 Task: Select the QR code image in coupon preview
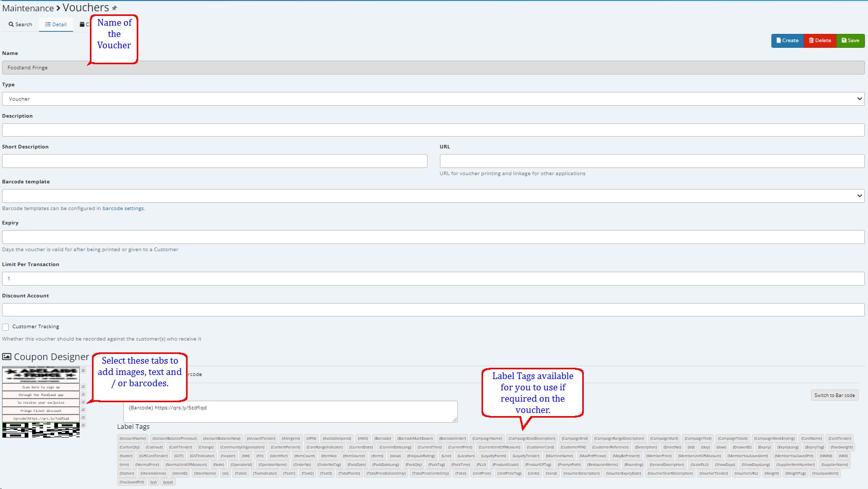tap(41, 430)
